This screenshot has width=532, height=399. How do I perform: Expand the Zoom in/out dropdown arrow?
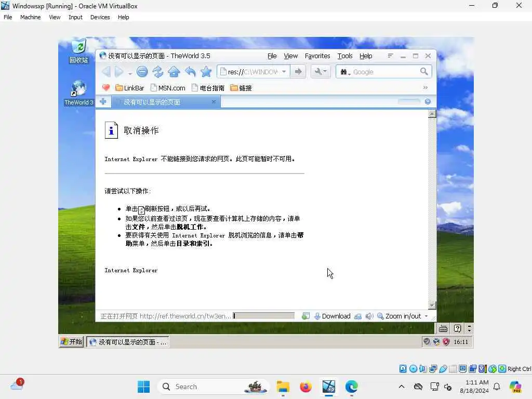[x=426, y=316]
